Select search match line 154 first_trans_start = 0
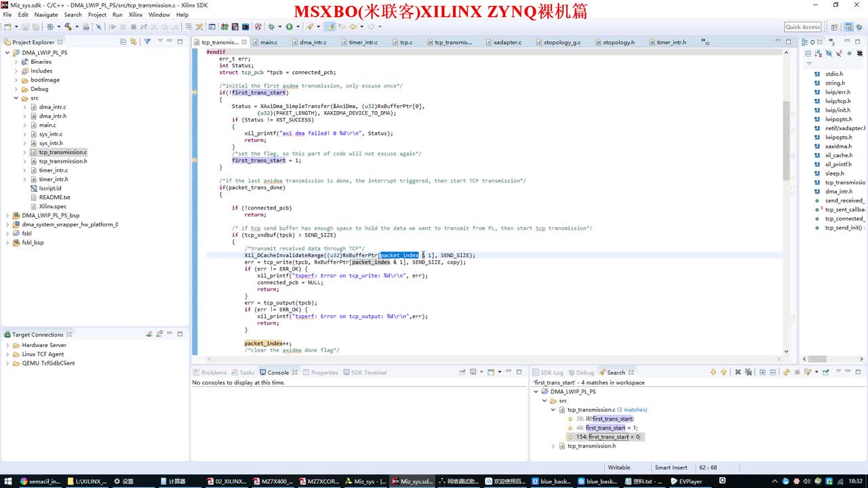Screen dimensions: 868x488 pos(608,437)
